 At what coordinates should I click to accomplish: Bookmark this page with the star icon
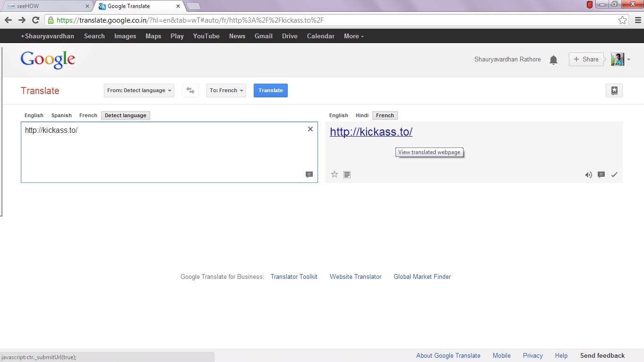(623, 20)
